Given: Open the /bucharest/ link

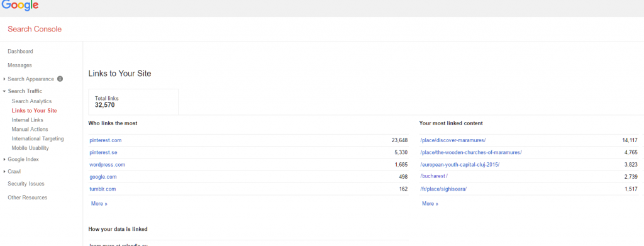Looking at the screenshot, I should 434,176.
